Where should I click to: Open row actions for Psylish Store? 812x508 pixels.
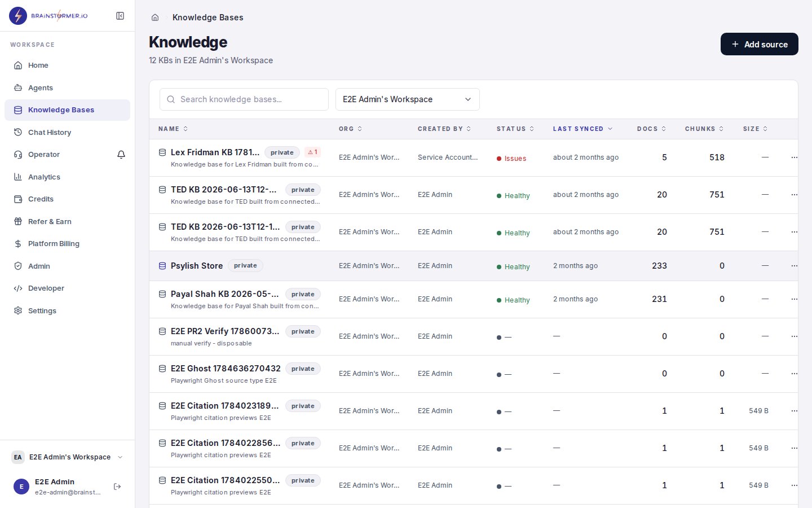794,266
